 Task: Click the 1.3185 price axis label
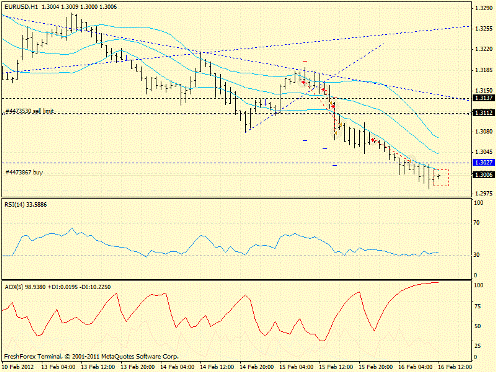coord(484,70)
